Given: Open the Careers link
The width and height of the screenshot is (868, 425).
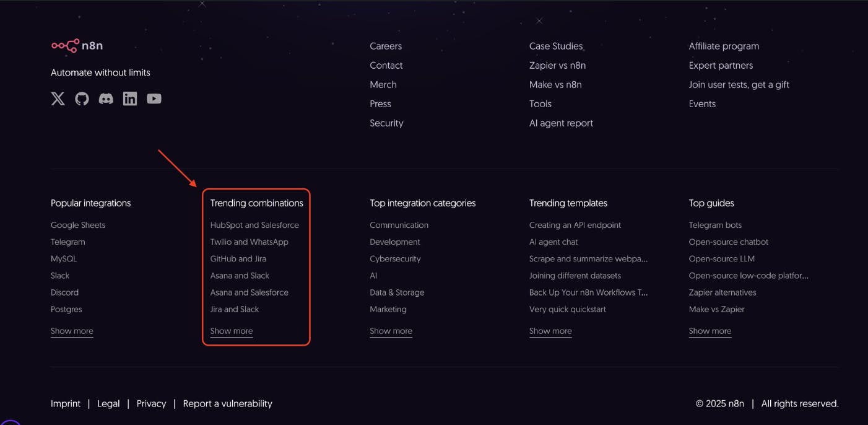Looking at the screenshot, I should tap(386, 46).
